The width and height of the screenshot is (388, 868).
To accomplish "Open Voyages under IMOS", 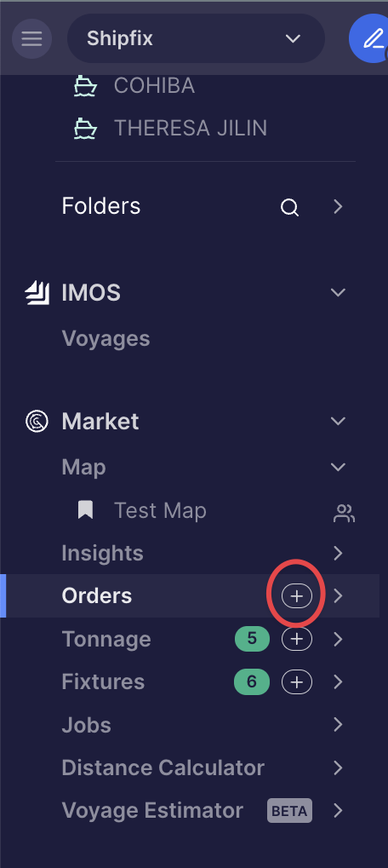I will (x=106, y=338).
